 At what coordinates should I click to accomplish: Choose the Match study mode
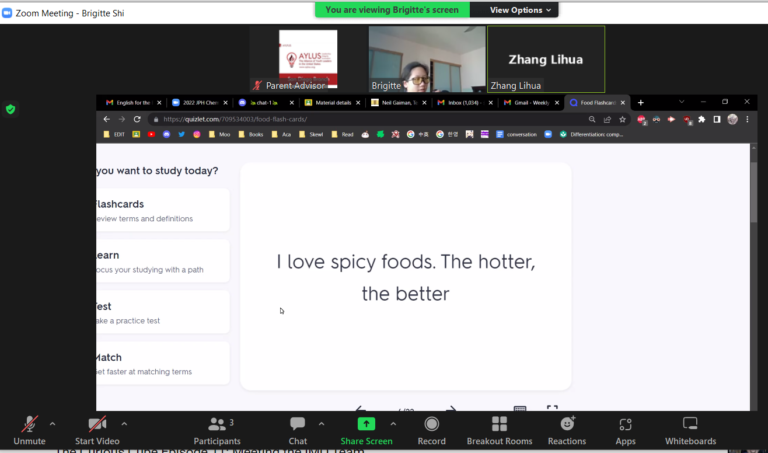tap(163, 363)
